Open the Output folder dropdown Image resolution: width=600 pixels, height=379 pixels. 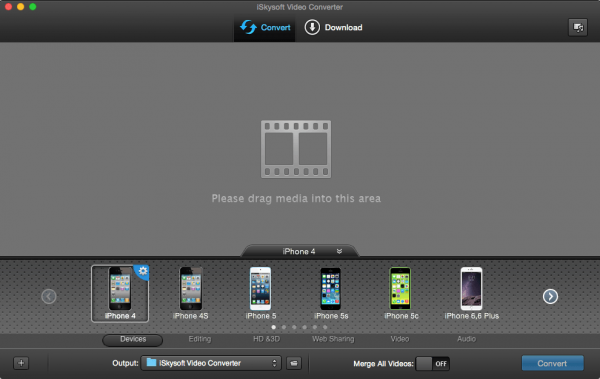pos(211,363)
